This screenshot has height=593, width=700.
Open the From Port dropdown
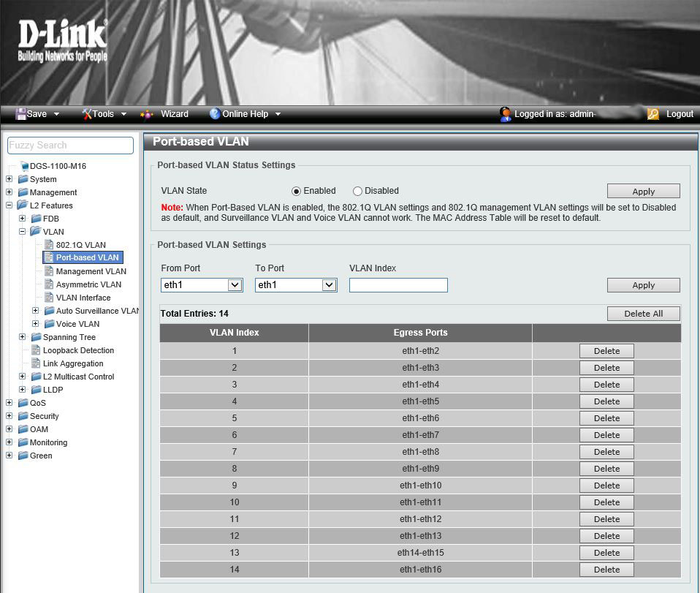pyautogui.click(x=202, y=285)
